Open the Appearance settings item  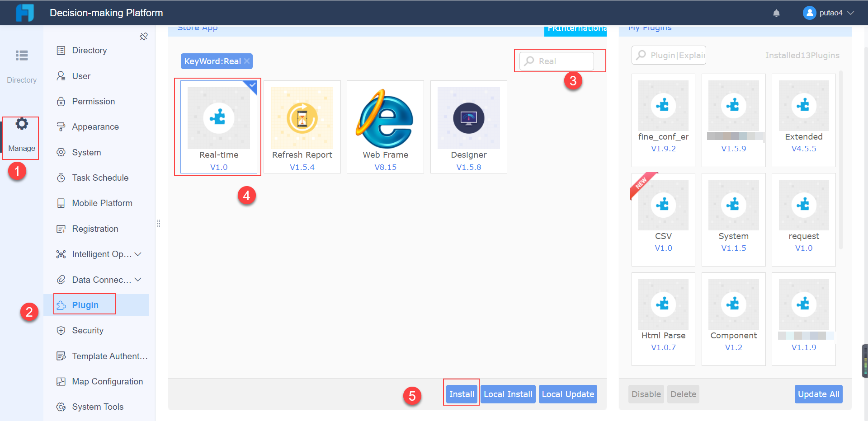(x=96, y=127)
